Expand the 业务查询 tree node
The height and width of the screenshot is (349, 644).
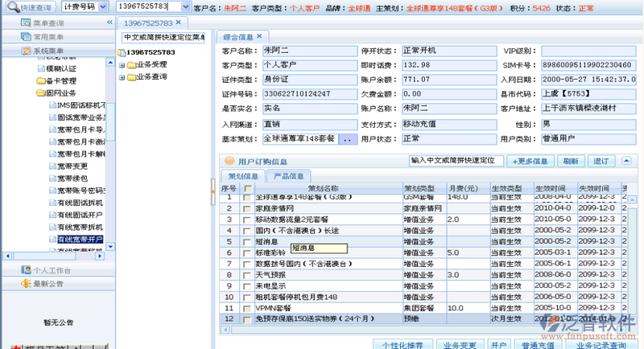[122, 77]
